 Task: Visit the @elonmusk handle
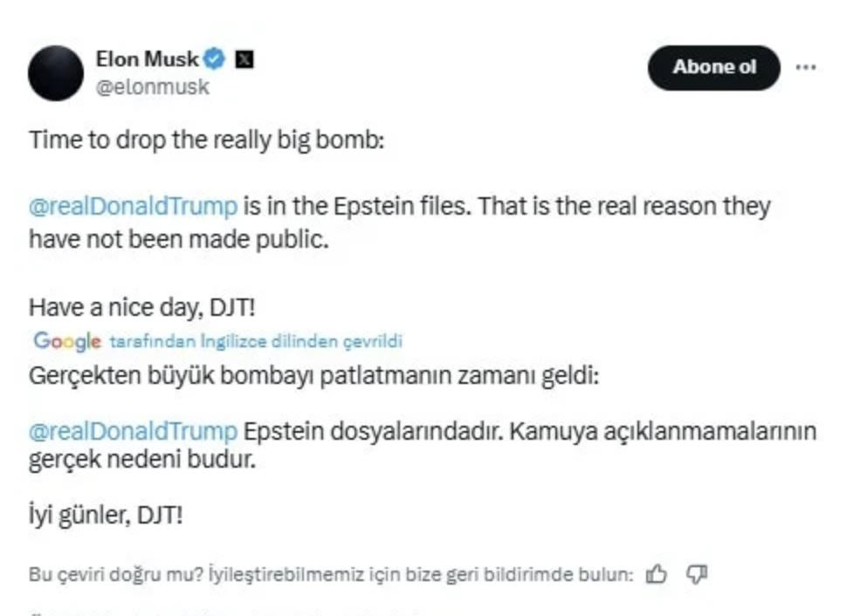click(x=153, y=86)
